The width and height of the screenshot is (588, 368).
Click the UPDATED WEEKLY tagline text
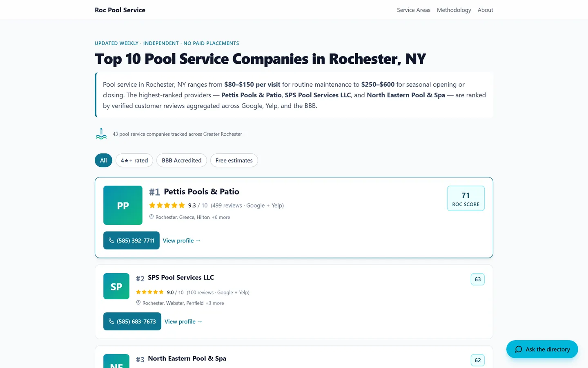167,43
